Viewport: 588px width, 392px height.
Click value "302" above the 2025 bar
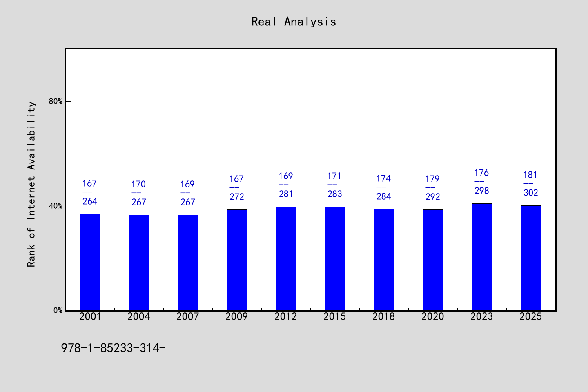[x=531, y=193]
